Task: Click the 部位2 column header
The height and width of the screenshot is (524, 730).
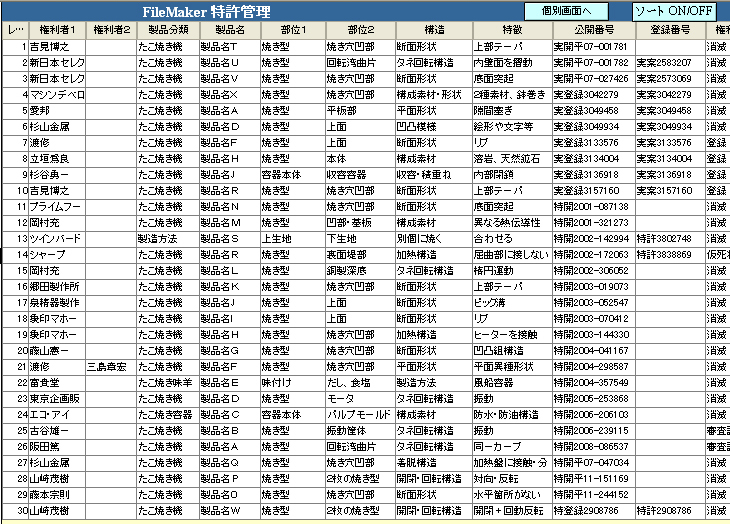Action: click(x=361, y=30)
